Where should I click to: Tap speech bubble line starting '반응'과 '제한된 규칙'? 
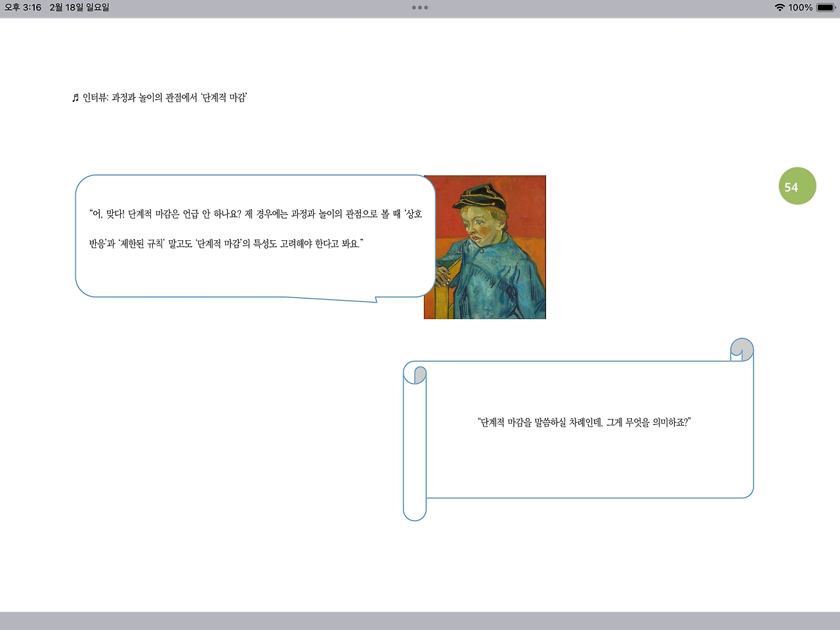pyautogui.click(x=226, y=243)
